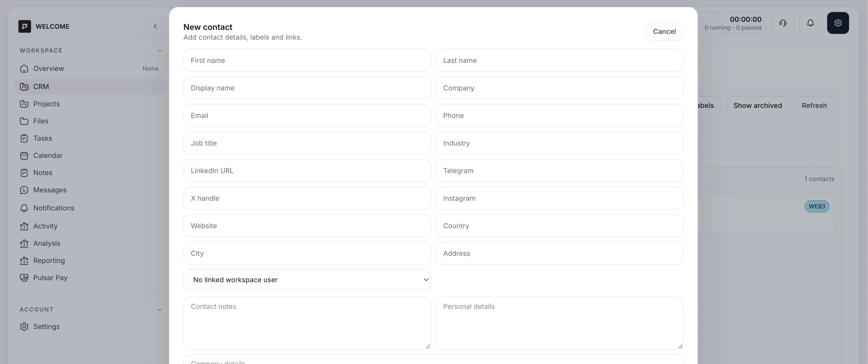Focus the Phone input field
This screenshot has height=364, width=868.
559,116
